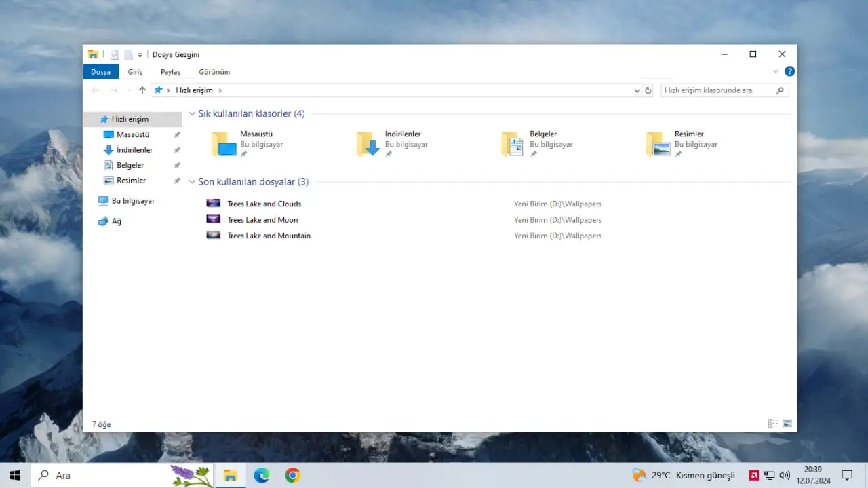Collapse the Son kullanılan dosyalar group

coord(193,182)
